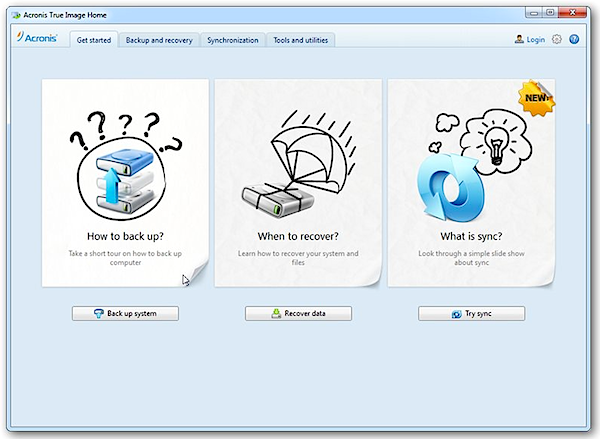
Task: Open the 'What is sync?' heading
Action: click(471, 236)
